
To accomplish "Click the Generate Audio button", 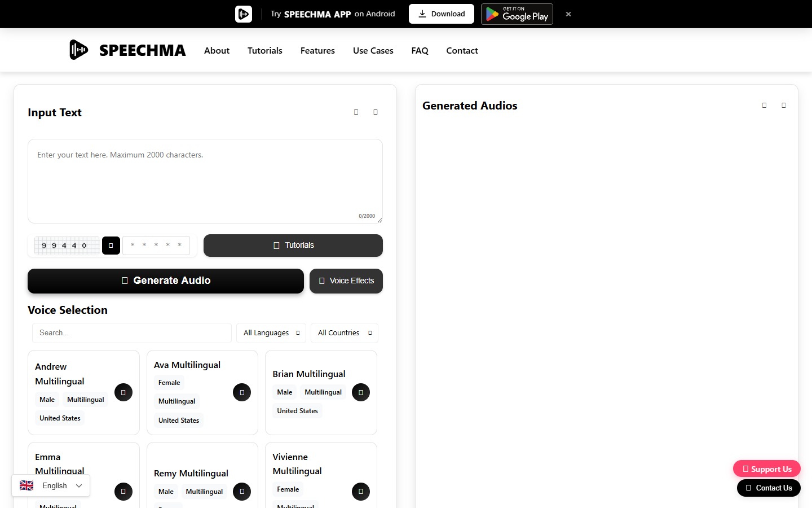I will (166, 281).
